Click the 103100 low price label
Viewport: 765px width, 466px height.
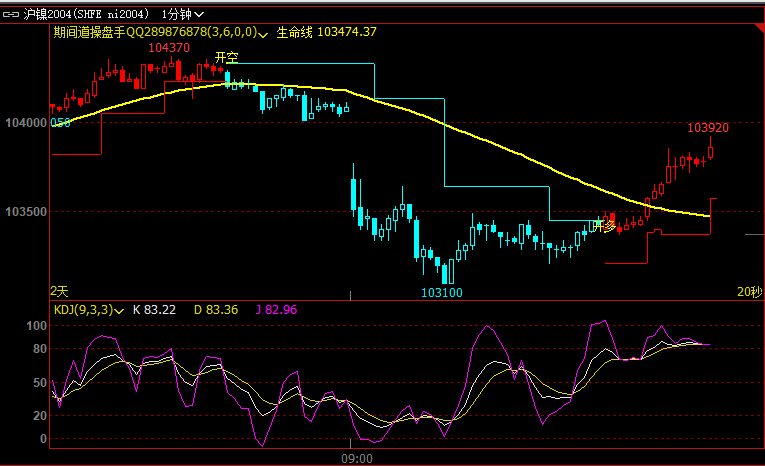441,293
